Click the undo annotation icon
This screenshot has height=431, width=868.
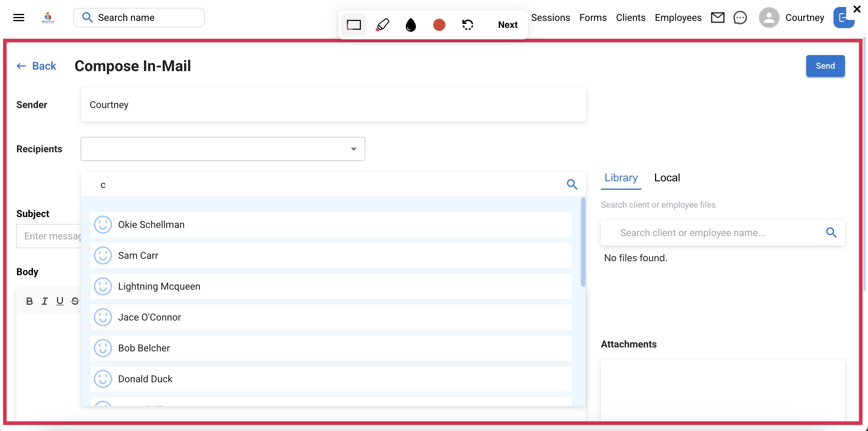(x=468, y=25)
